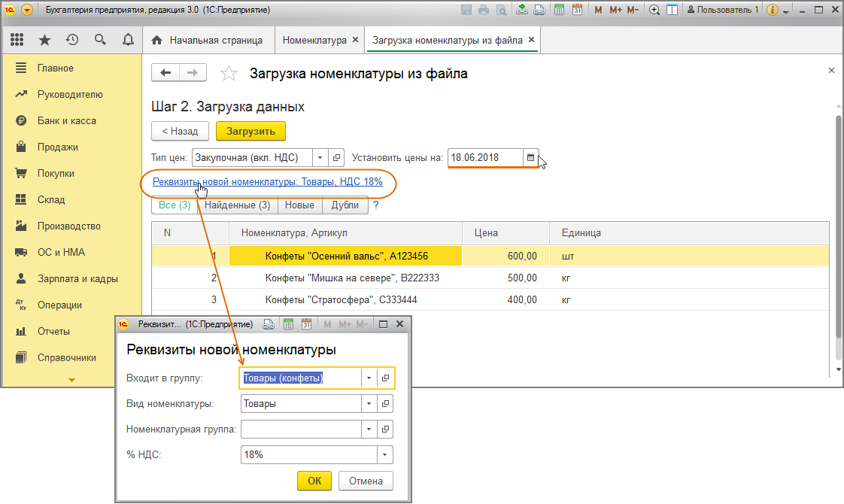Open the sections menu grid icon
Screen dimensions: 844x504
(x=17, y=40)
